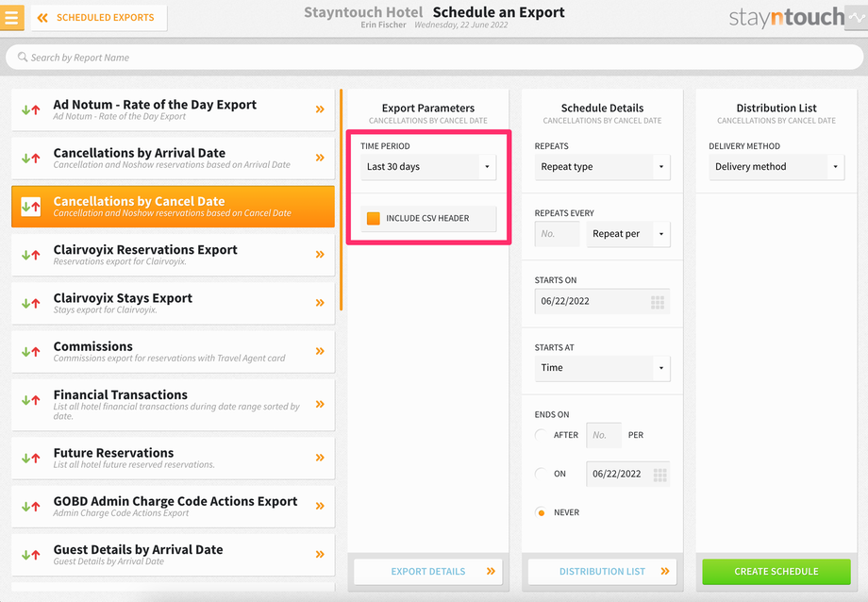Open the Repeat per dropdown
868x602 pixels.
click(x=628, y=234)
